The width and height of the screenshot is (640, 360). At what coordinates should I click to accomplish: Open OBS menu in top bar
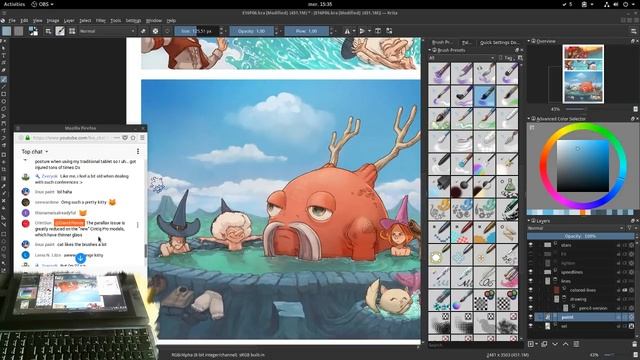pos(42,4)
